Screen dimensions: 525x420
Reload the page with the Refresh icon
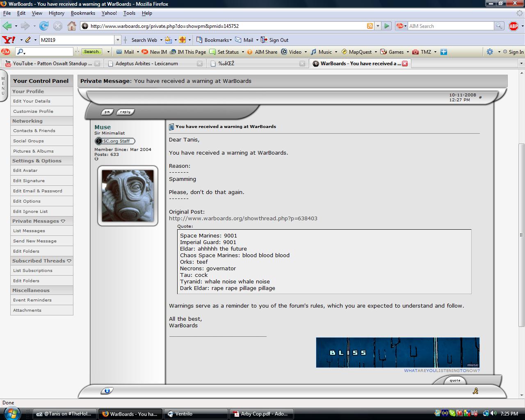(x=44, y=26)
